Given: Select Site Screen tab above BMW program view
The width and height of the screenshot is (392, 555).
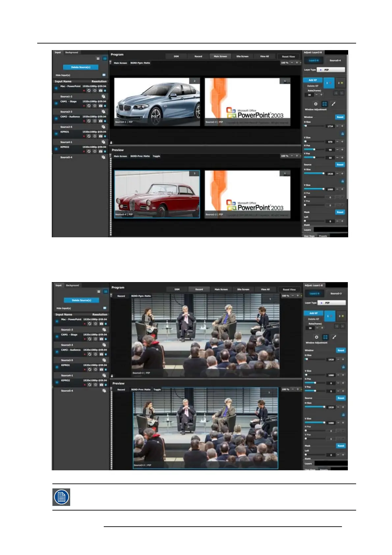Looking at the screenshot, I should click(242, 56).
